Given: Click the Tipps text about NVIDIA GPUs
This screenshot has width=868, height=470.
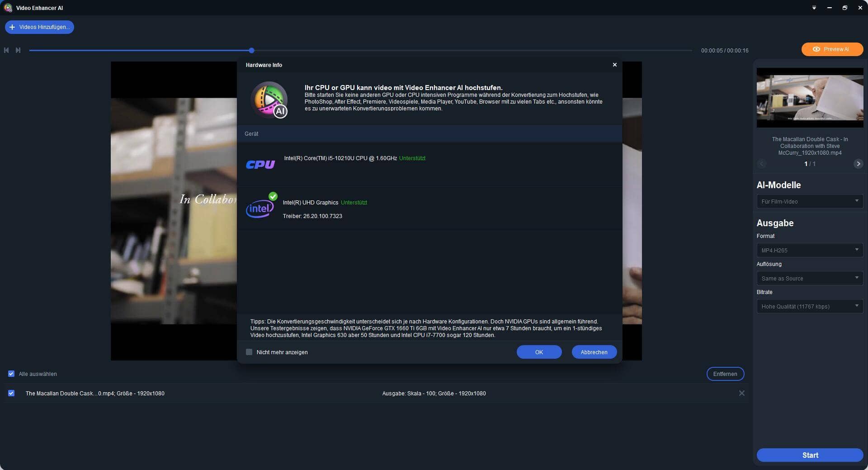Looking at the screenshot, I should 426,328.
